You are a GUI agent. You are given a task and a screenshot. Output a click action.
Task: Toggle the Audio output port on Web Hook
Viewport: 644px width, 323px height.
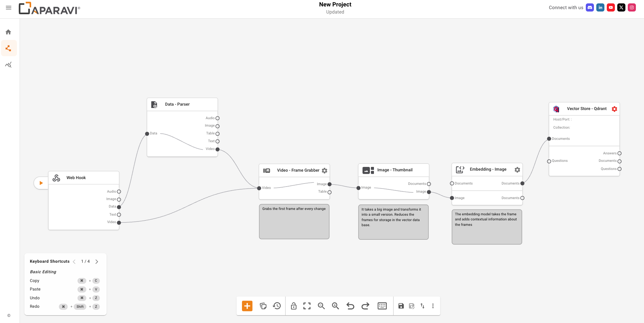119,192
